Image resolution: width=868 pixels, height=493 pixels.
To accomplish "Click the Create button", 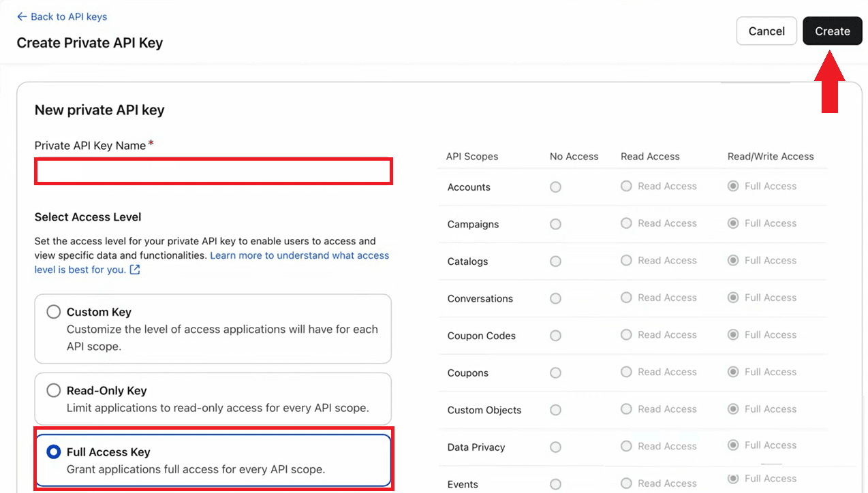I will tap(832, 31).
